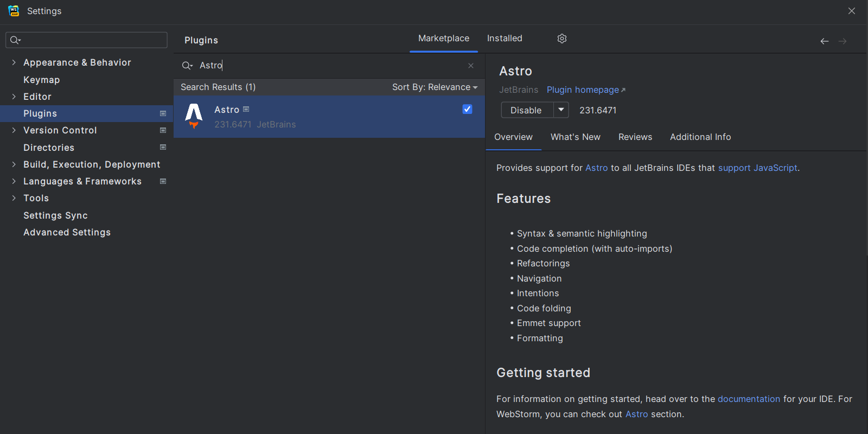Uncheck the Astro plugin enabled checkbox
Viewport: 868px width, 434px height.
pos(467,109)
